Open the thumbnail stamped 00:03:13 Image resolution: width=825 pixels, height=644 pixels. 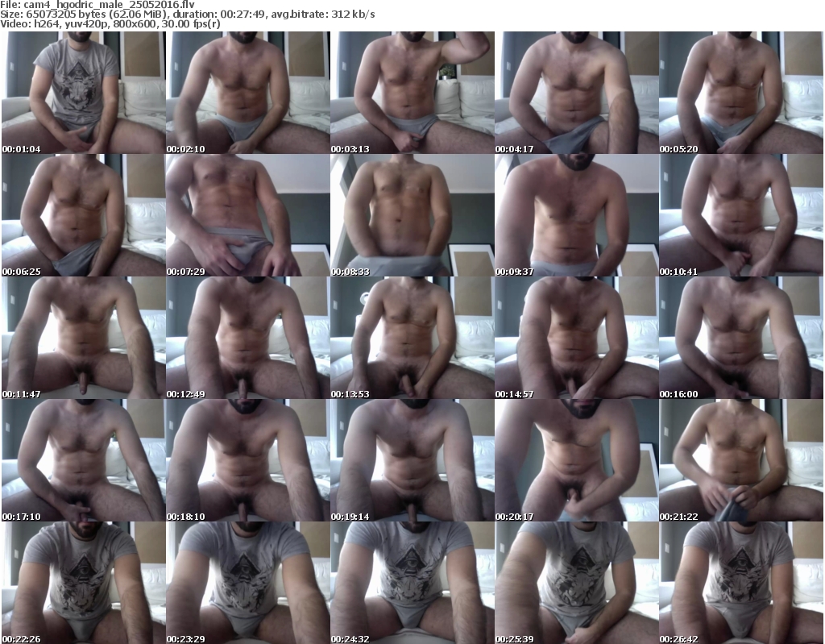tap(412, 93)
